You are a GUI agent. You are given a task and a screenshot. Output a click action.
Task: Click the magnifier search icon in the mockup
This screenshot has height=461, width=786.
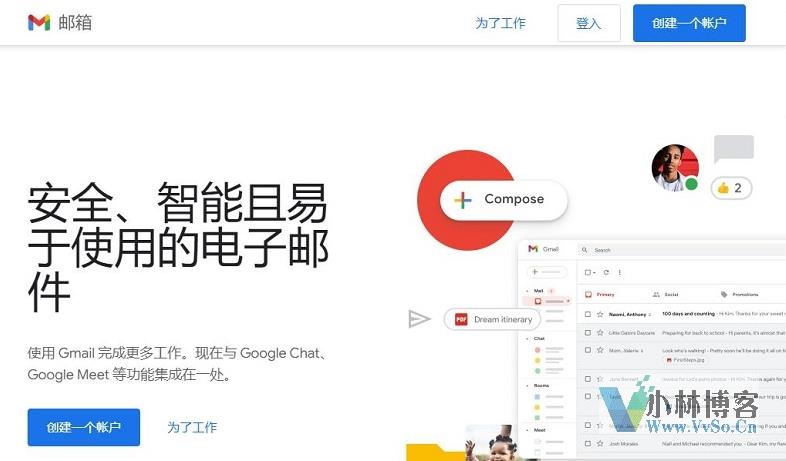point(584,250)
